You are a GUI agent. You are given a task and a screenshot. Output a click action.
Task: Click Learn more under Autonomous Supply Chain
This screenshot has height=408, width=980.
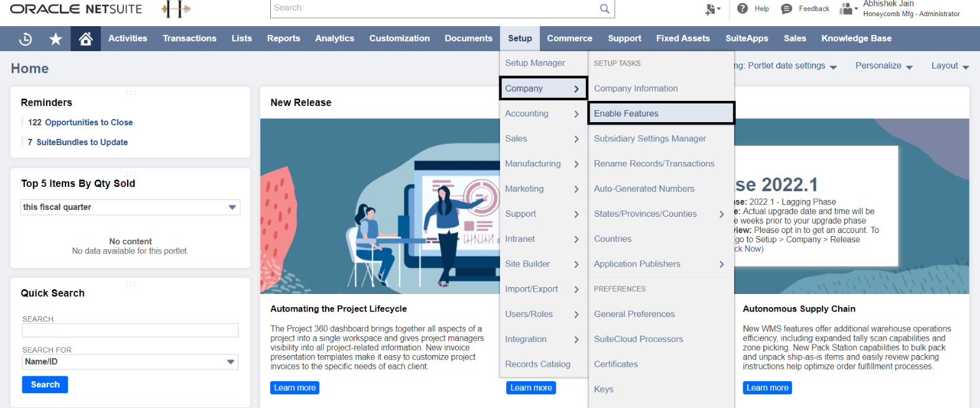[x=768, y=388]
